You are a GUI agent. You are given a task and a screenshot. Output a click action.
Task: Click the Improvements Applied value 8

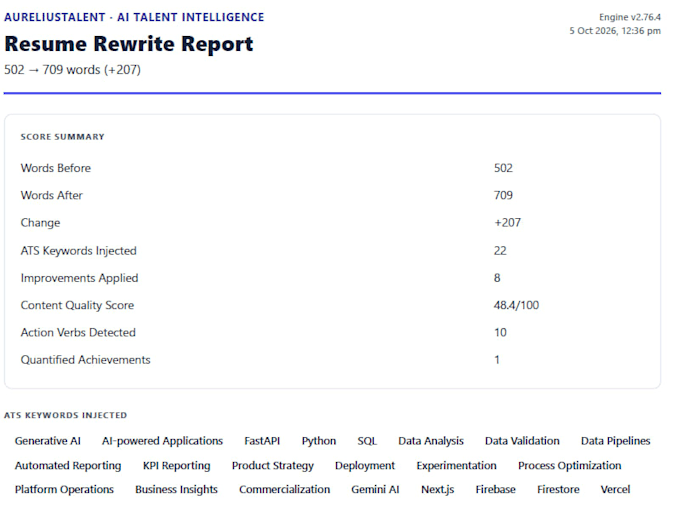(x=497, y=278)
